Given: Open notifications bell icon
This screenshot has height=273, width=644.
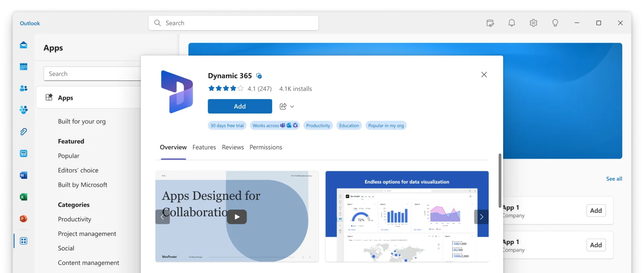Looking at the screenshot, I should point(512,23).
